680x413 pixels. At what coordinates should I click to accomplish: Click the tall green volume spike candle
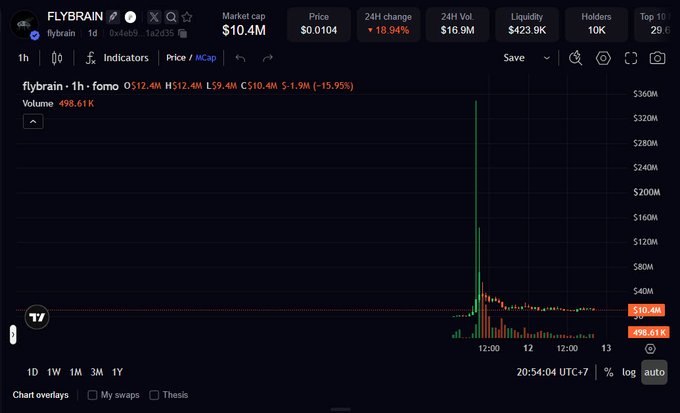coord(476,204)
